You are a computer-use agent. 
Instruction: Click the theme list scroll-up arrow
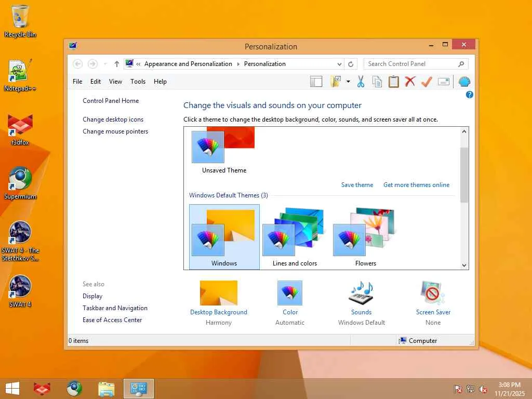point(464,131)
